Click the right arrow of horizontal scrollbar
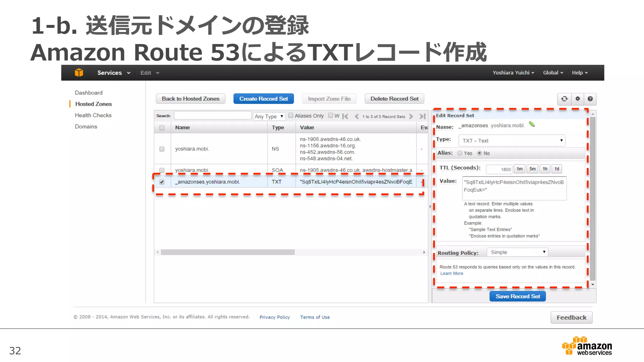This screenshot has height=362, width=644. 424,252
